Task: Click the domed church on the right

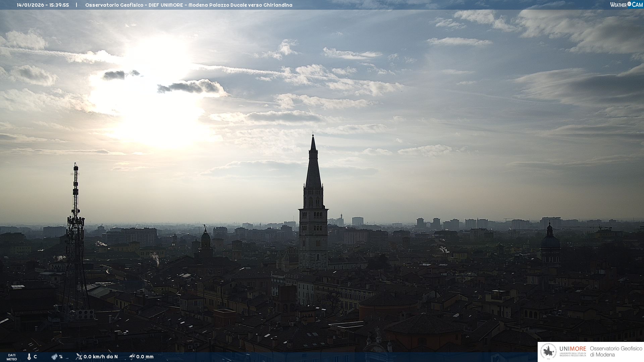Action: [550, 243]
